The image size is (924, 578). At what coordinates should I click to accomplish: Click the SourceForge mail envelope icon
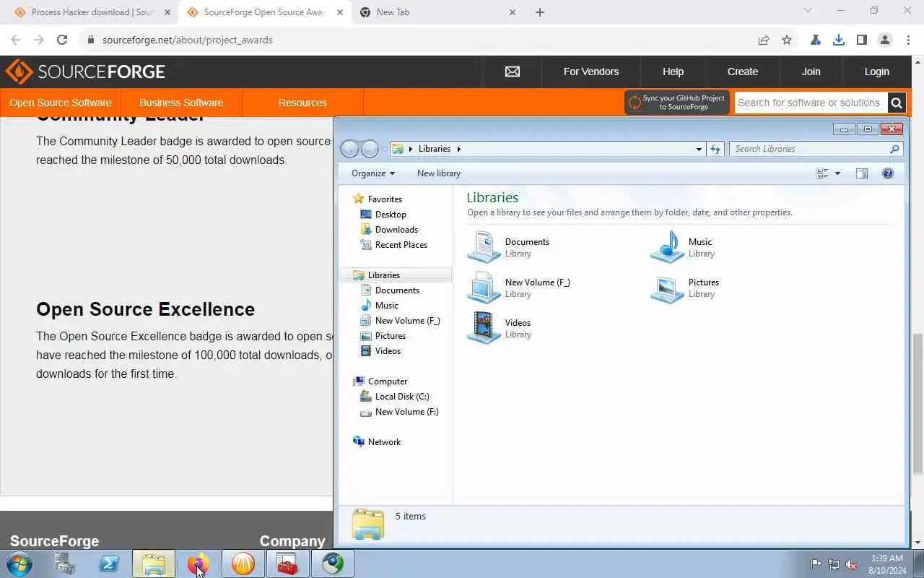(513, 72)
